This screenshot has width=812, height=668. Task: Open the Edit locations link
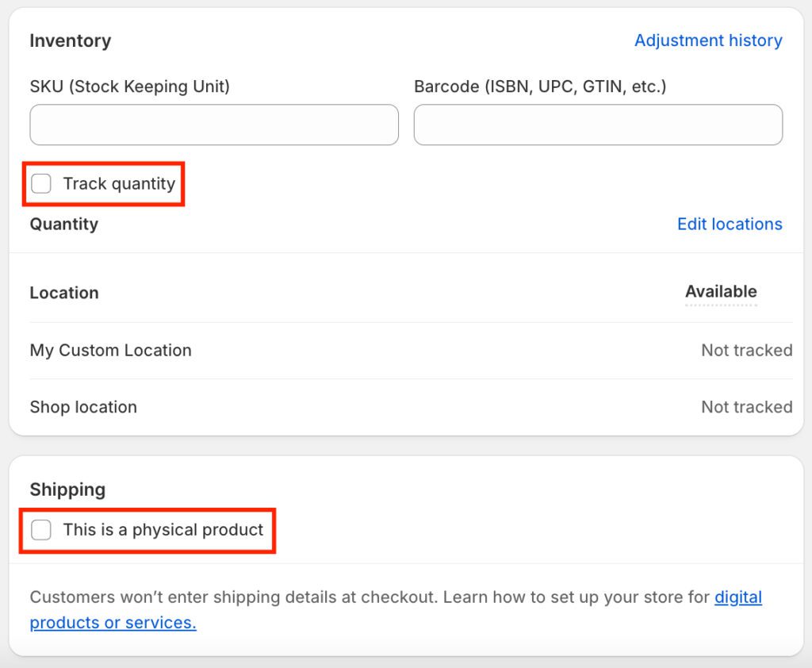coord(730,225)
